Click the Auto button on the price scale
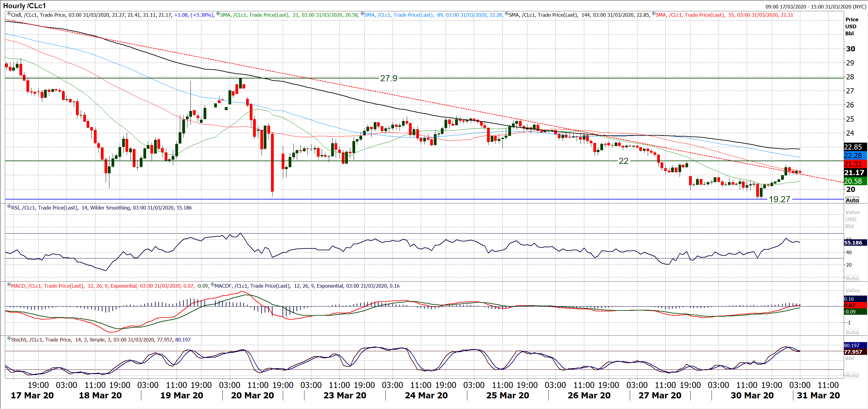 tap(852, 200)
